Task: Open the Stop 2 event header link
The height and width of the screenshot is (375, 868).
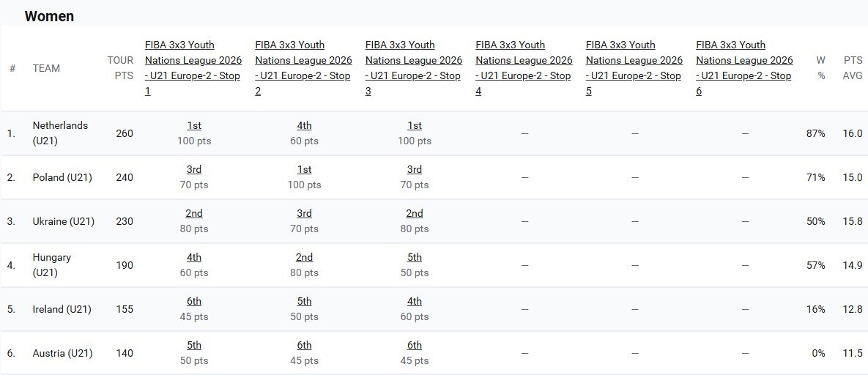Action: 303,68
